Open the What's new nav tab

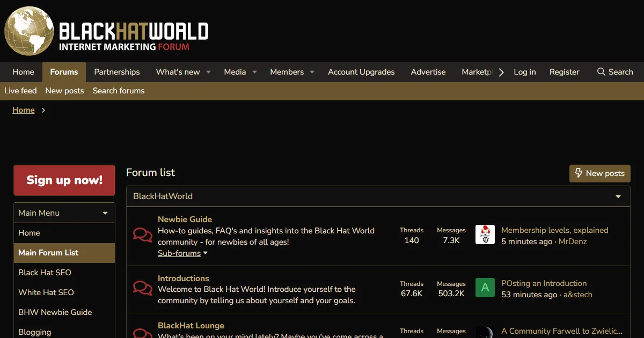[x=178, y=72]
